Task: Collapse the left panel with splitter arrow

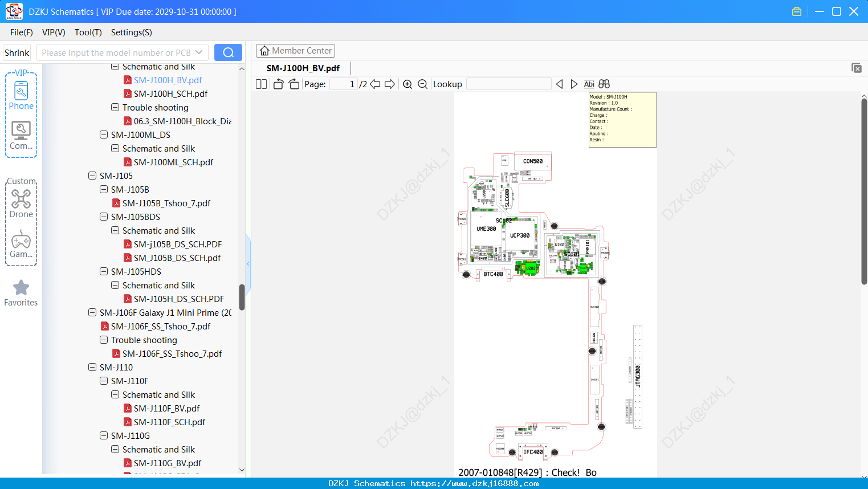Action: [x=248, y=263]
